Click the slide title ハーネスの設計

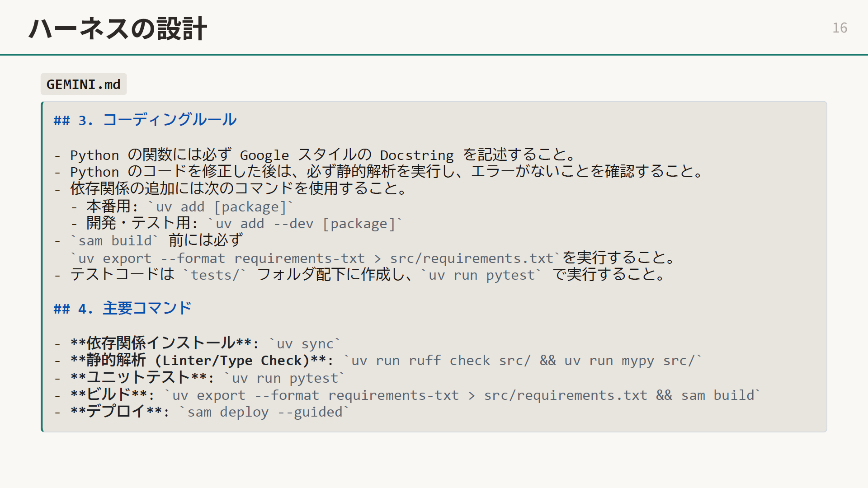118,29
